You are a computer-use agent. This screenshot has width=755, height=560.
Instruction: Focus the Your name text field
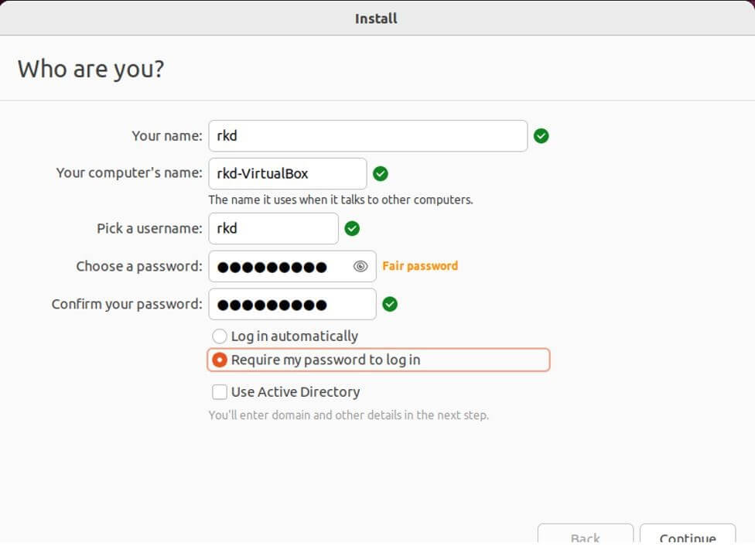click(x=367, y=136)
